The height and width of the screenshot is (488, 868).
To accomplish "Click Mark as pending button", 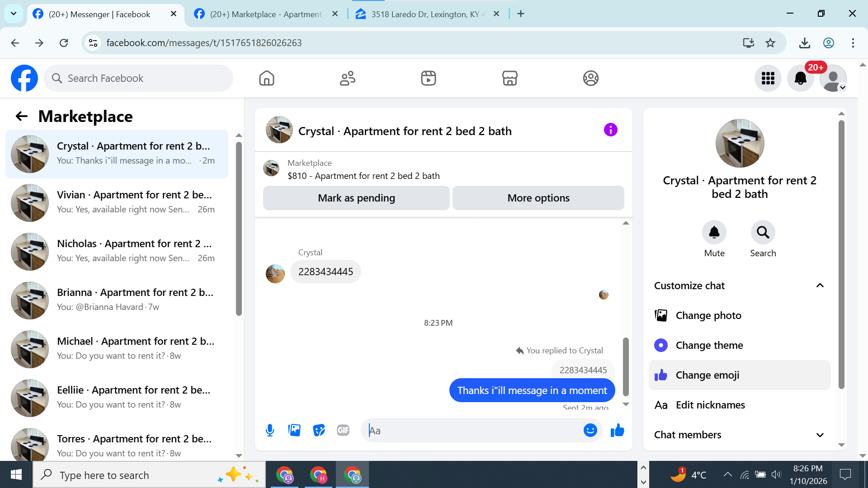I will pyautogui.click(x=356, y=198).
